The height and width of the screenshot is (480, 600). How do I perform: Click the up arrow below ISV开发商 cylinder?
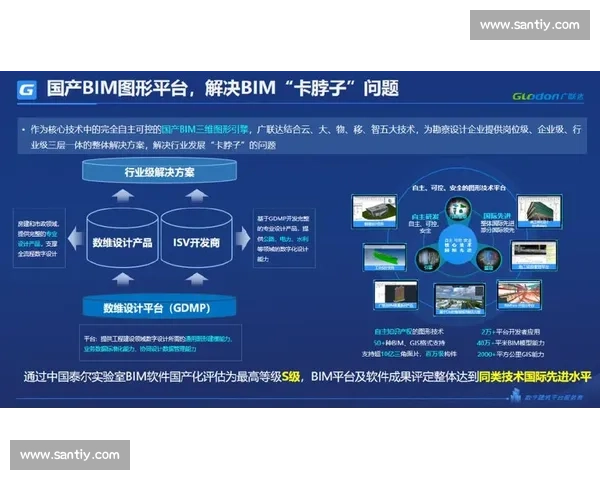(x=197, y=279)
